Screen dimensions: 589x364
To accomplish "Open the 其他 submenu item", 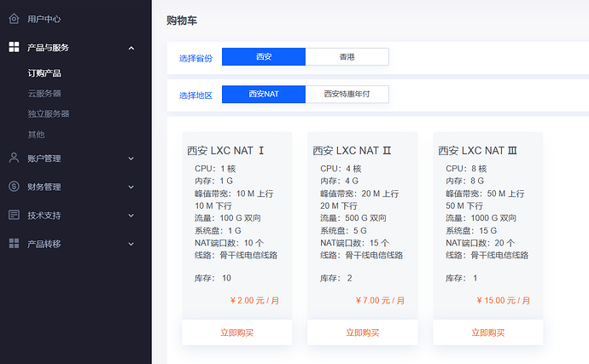I will point(36,135).
